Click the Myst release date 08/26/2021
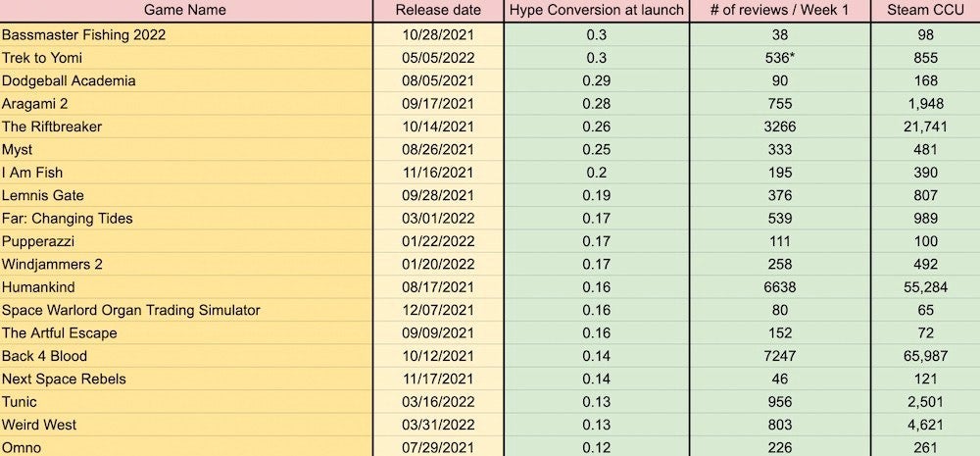 [438, 149]
